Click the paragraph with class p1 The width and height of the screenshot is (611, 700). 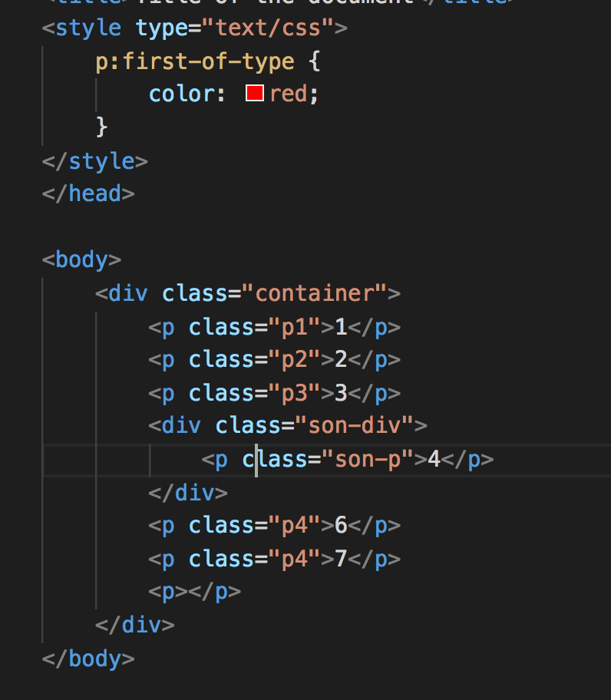[274, 327]
